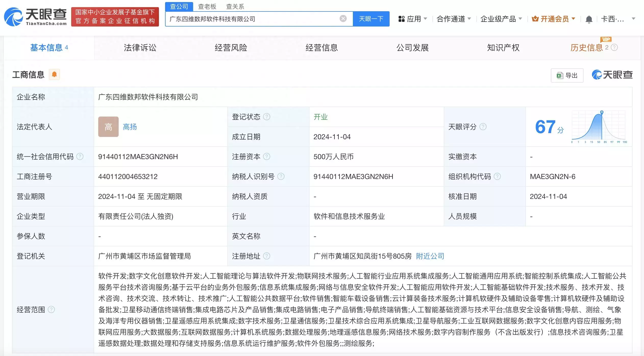Screen dimensions: 644x356
Task: Click help icon next to 注册地址
Action: 266,256
